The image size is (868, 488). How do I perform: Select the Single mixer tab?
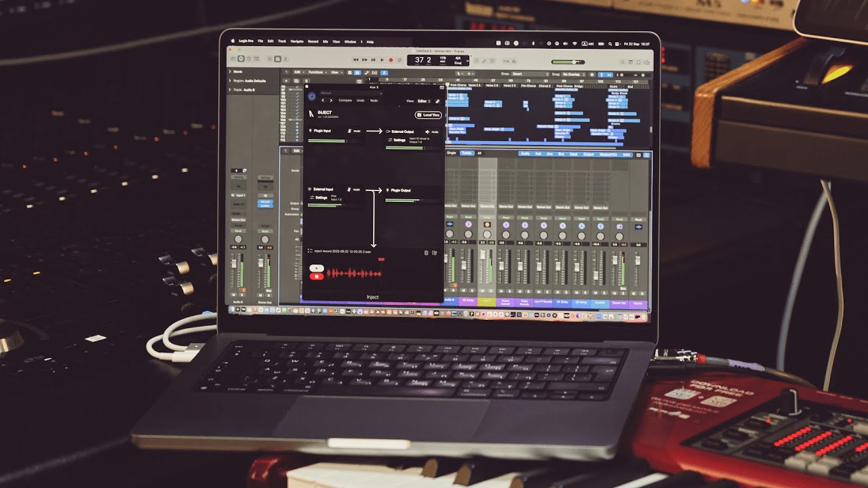coord(451,153)
